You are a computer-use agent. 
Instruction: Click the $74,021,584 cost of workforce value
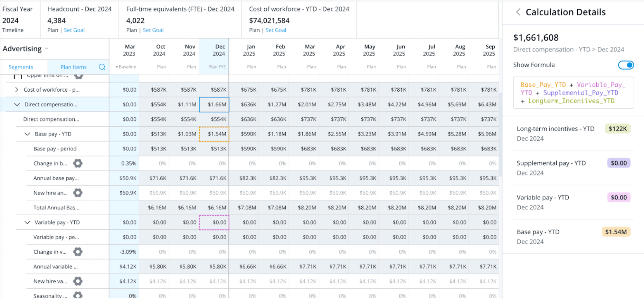(269, 21)
